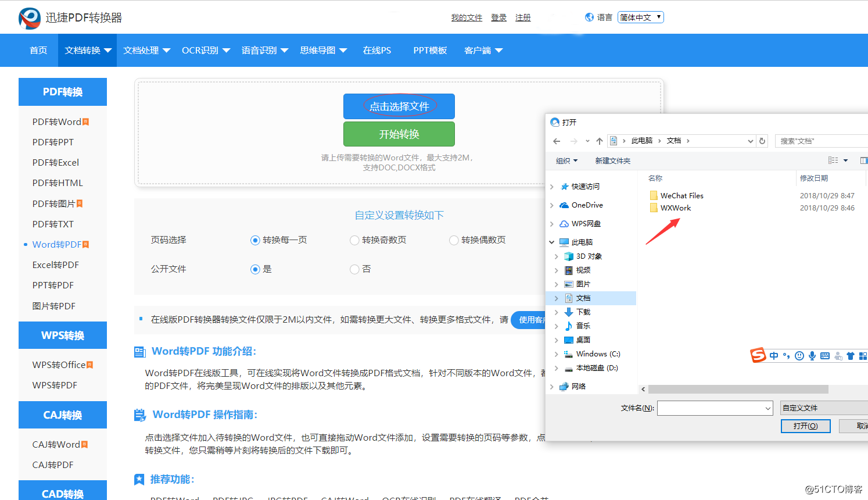Click the 迅捷PDF转换器 logo icon
868x500 pixels.
pyautogui.click(x=30, y=18)
